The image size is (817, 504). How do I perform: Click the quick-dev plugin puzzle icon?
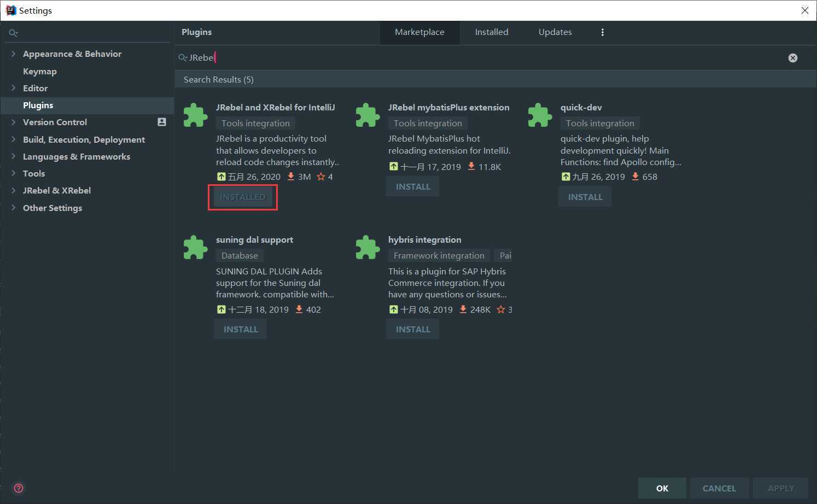click(540, 115)
